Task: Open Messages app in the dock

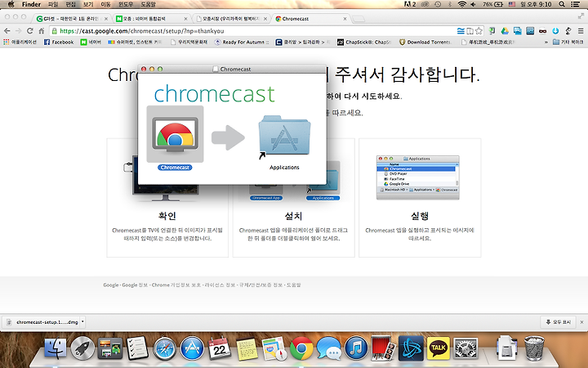Action: [x=328, y=348]
